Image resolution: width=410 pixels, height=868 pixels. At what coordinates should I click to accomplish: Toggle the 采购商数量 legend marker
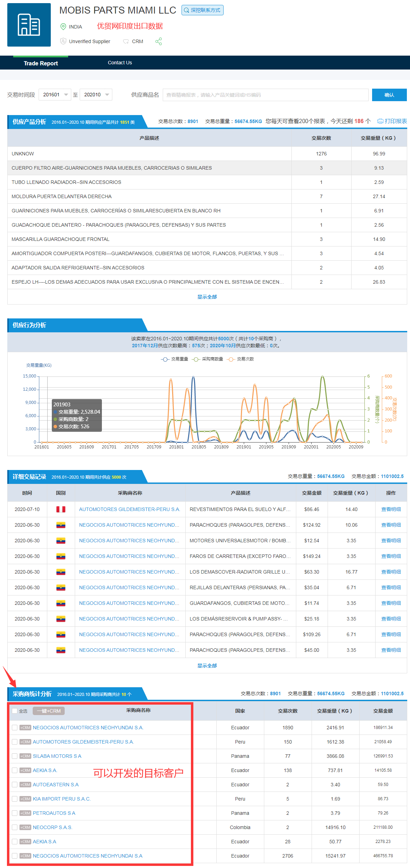coord(196,359)
